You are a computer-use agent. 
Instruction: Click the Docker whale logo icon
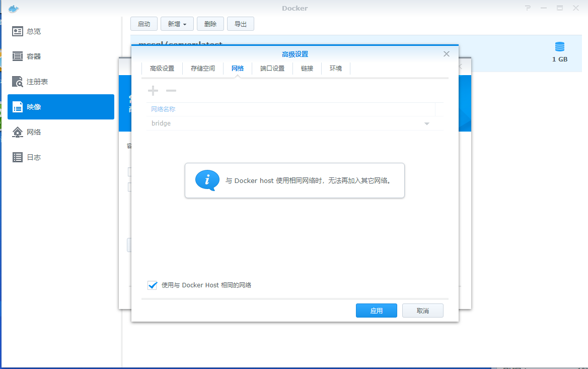14,8
